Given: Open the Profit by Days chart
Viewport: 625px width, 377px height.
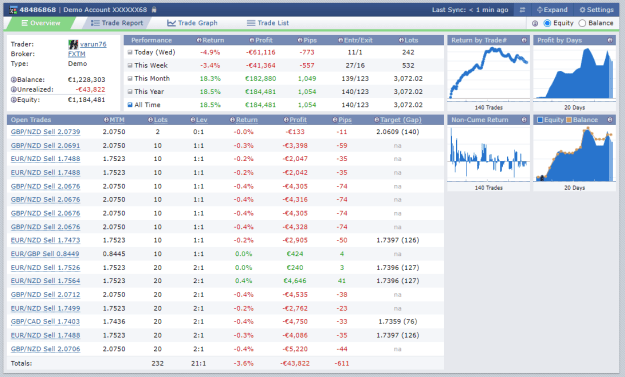Looking at the screenshot, I should (x=574, y=73).
